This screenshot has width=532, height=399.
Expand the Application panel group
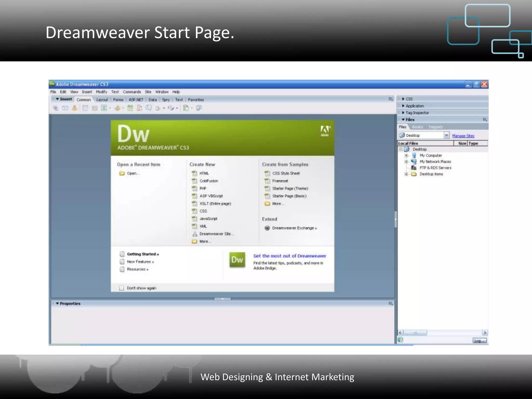click(403, 106)
